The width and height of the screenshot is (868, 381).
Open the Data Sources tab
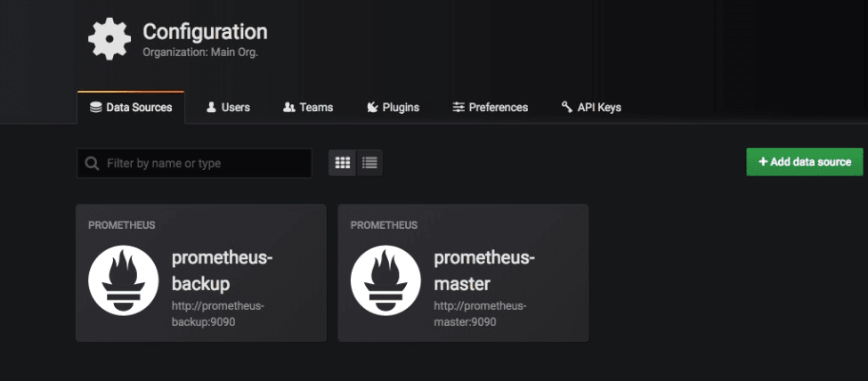(x=131, y=108)
